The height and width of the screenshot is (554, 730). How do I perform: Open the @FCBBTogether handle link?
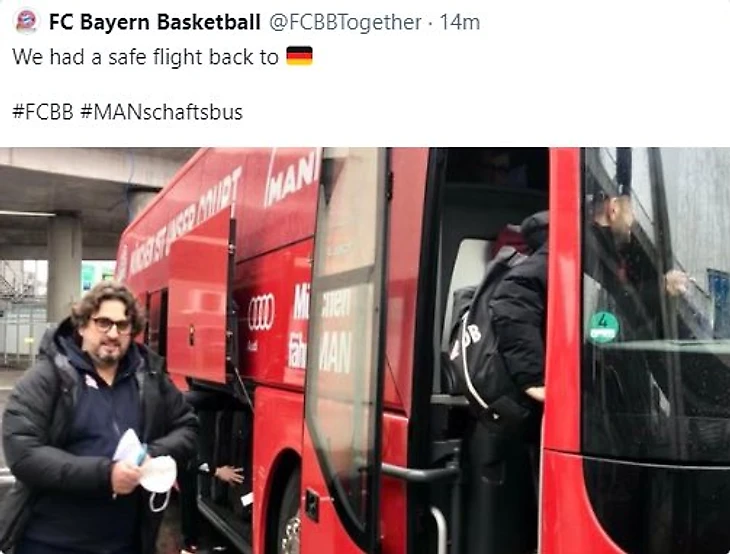click(345, 22)
